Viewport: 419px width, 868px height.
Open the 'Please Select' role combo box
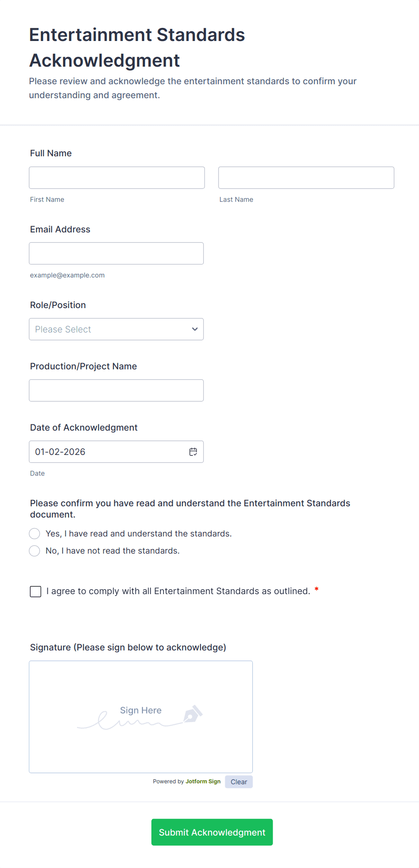coord(108,329)
